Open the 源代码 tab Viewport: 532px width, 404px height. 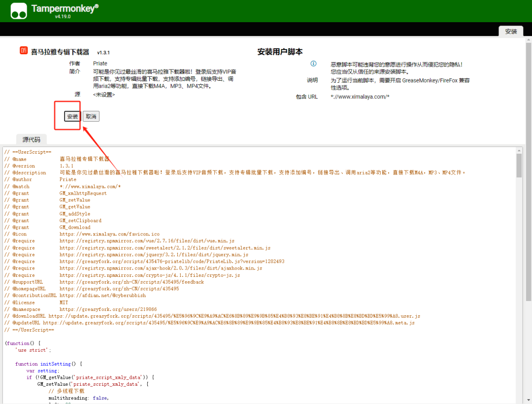point(31,139)
